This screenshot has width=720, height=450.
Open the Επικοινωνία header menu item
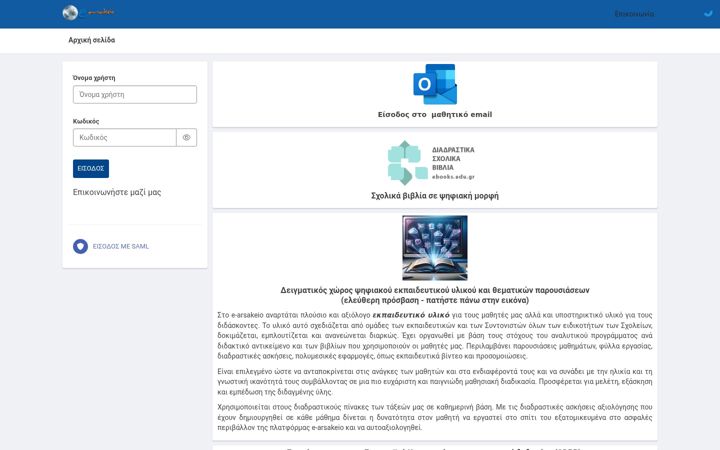point(634,14)
